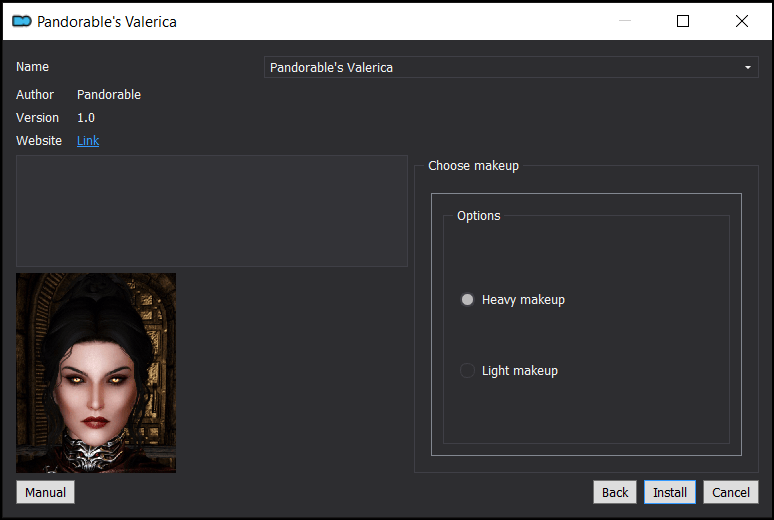
Task: Select the Heavy makeup radio option
Action: pyautogui.click(x=467, y=300)
